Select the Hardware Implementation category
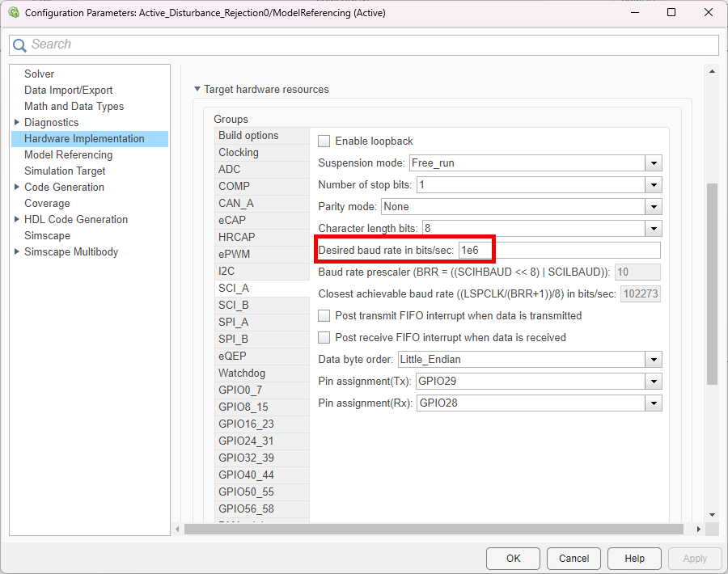Image resolution: width=728 pixels, height=574 pixels. (x=90, y=139)
